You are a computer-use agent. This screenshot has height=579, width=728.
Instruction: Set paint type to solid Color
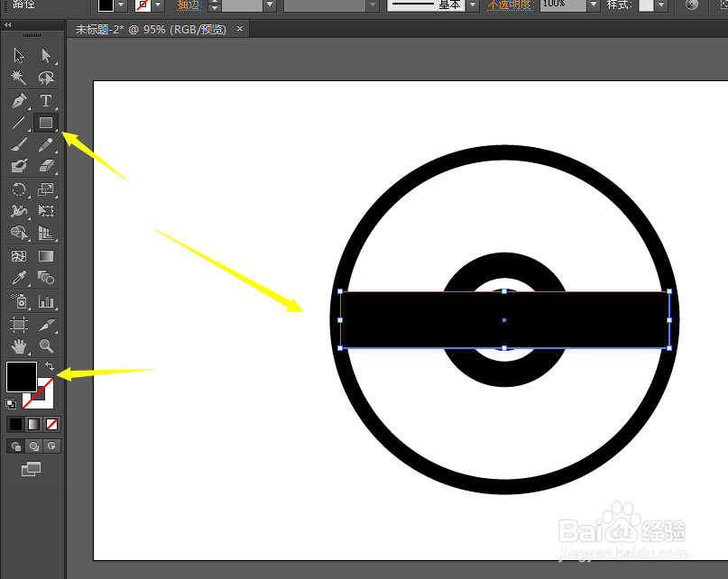(x=15, y=424)
